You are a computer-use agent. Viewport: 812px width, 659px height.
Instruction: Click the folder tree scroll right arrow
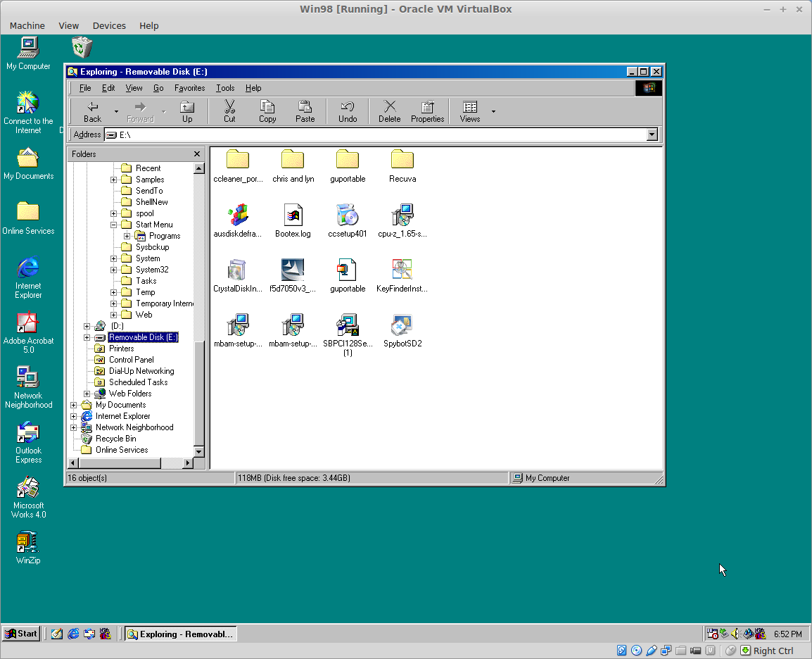pyautogui.click(x=187, y=463)
